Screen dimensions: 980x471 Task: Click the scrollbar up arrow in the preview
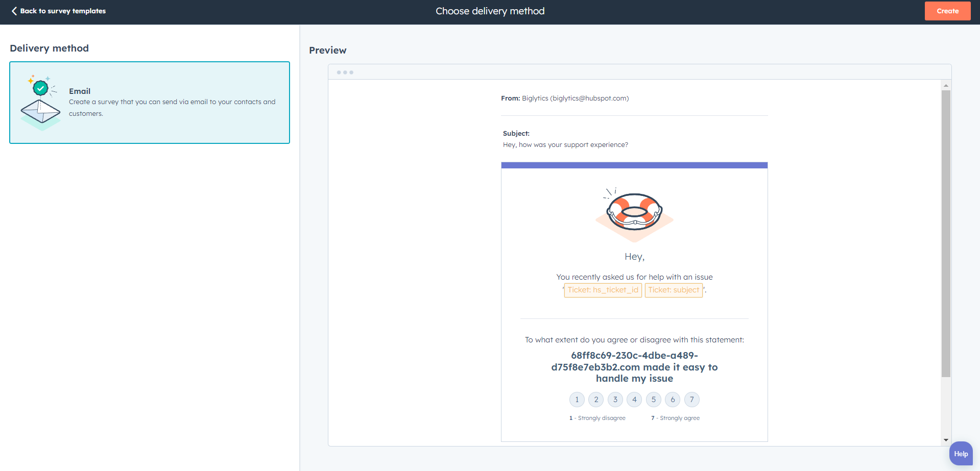click(946, 86)
